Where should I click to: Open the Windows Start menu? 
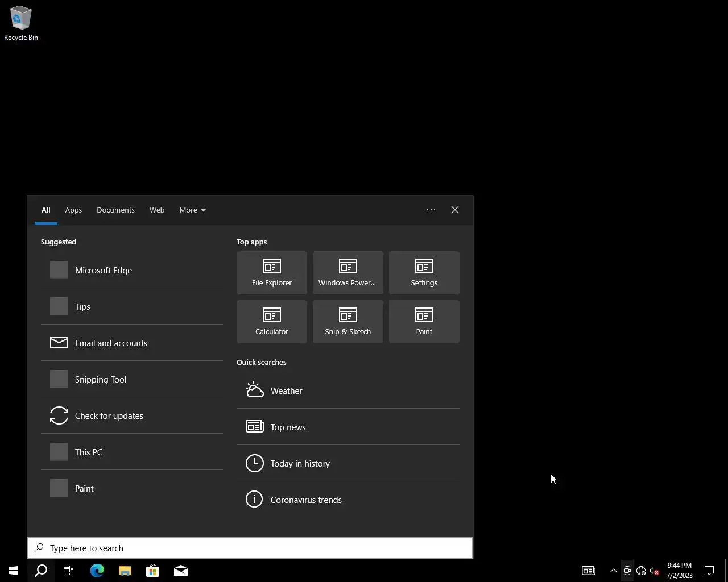tap(14, 571)
